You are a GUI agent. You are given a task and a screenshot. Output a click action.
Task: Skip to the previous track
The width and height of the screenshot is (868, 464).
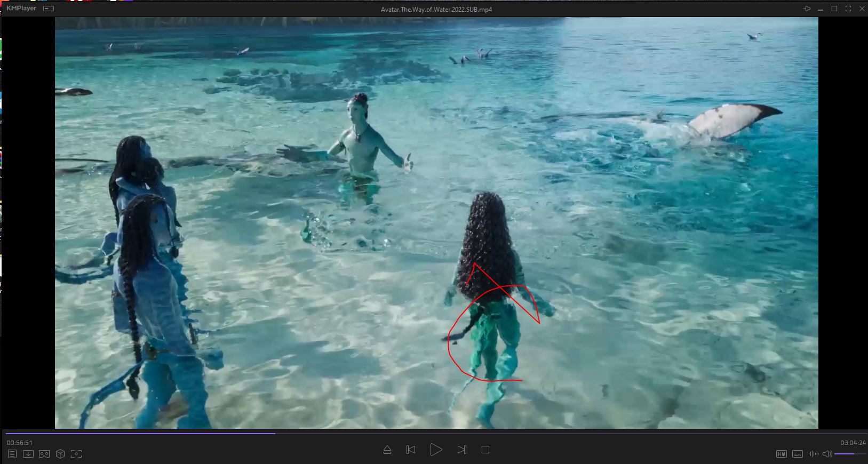[411, 450]
